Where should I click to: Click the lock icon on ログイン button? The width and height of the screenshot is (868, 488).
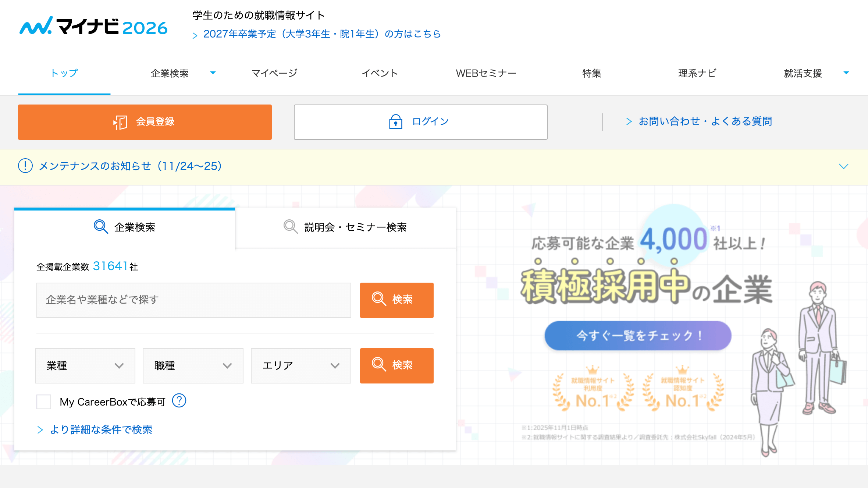point(395,121)
